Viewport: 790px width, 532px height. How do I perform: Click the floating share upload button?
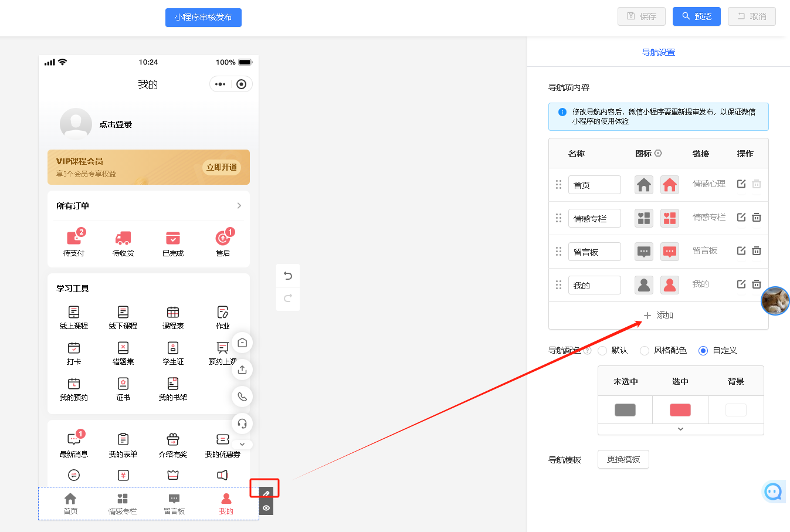pos(242,370)
